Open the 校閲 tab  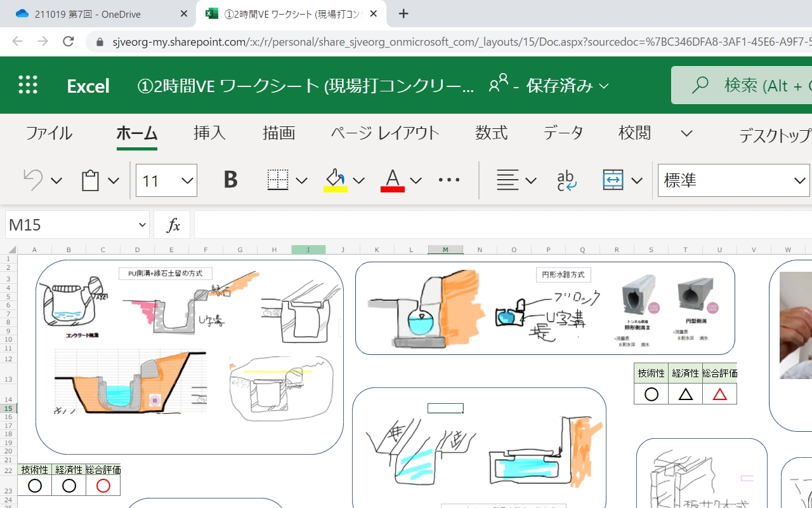(x=635, y=133)
